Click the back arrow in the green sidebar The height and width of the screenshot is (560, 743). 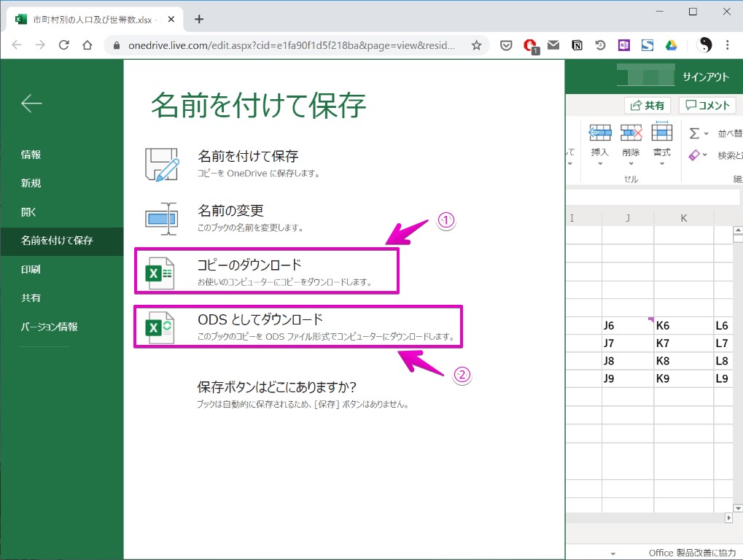point(31,104)
